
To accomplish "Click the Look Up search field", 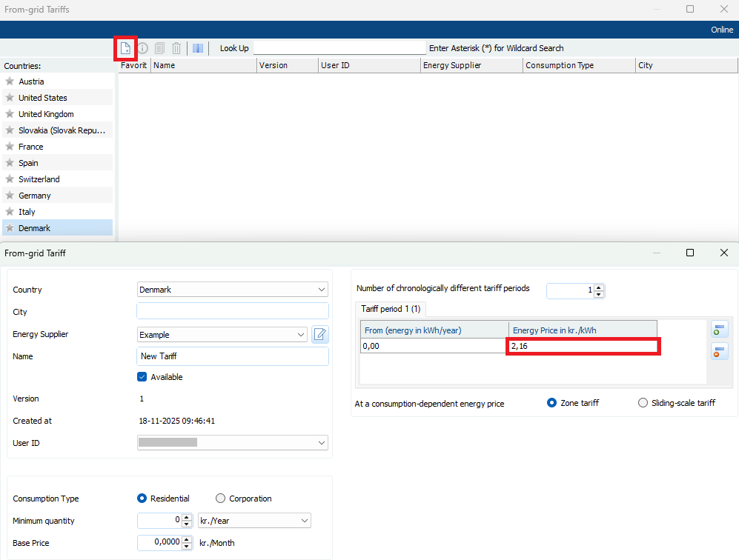I will tap(339, 48).
